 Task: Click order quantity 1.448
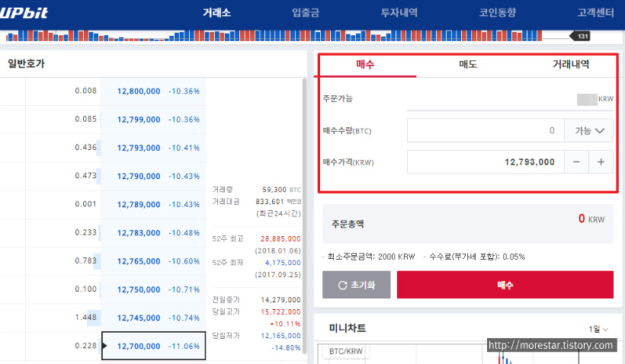pyautogui.click(x=85, y=317)
